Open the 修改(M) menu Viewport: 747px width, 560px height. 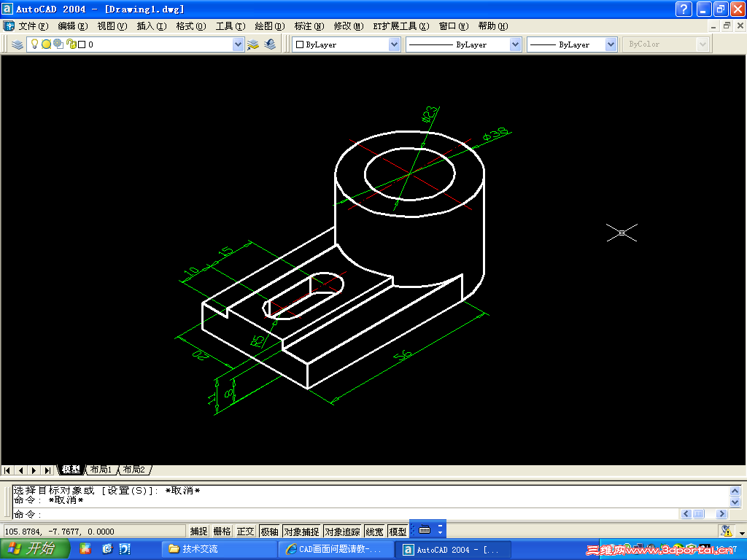pyautogui.click(x=349, y=26)
